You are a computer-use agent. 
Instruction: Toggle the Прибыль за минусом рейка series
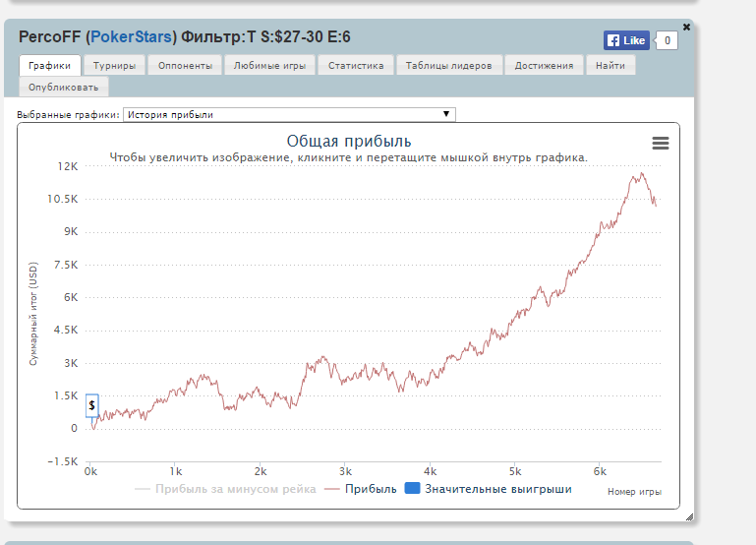(x=226, y=489)
